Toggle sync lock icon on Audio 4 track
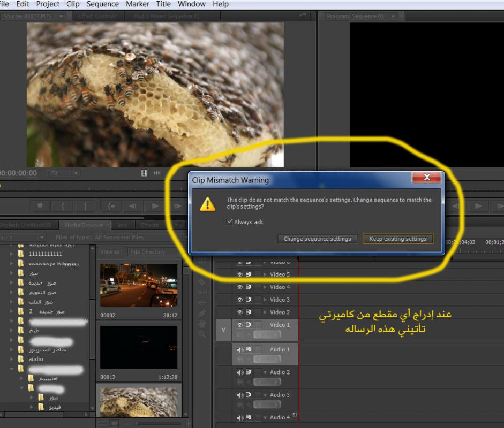The width and height of the screenshot is (504, 428). (249, 417)
